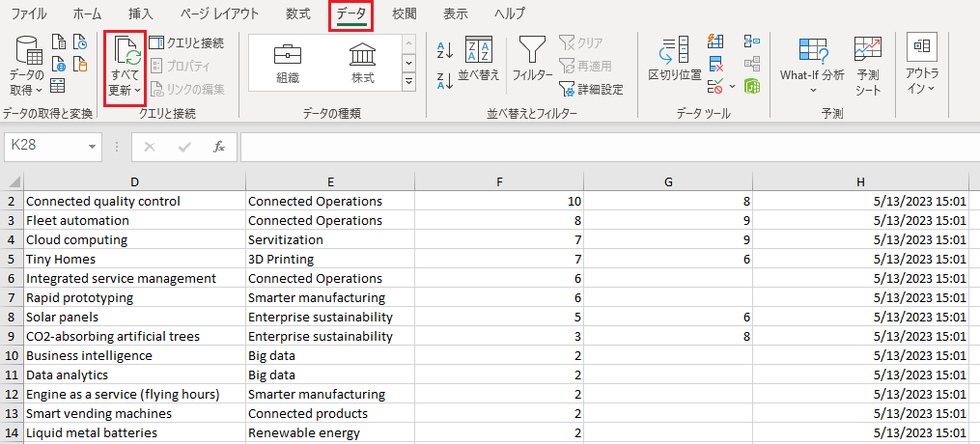Open the Name Box dropdown arrow
Screen dimensions: 980x444
coord(93,147)
